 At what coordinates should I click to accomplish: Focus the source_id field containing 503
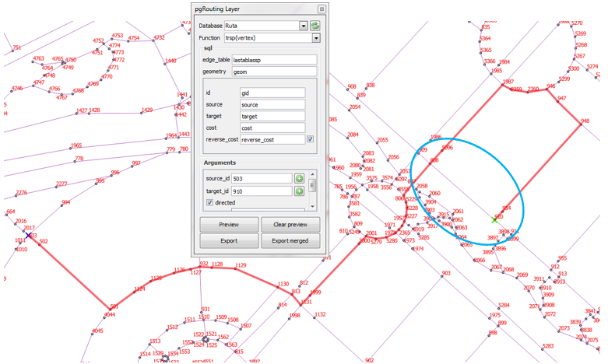point(262,179)
